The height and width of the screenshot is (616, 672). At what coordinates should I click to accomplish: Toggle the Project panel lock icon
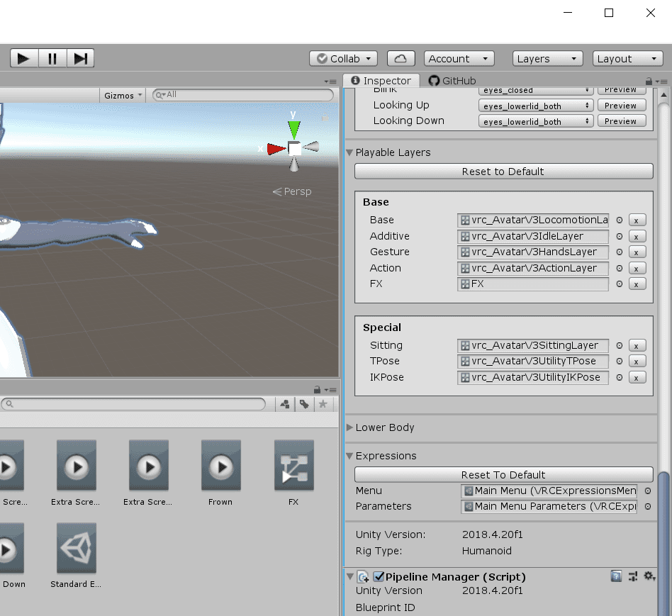pos(317,390)
